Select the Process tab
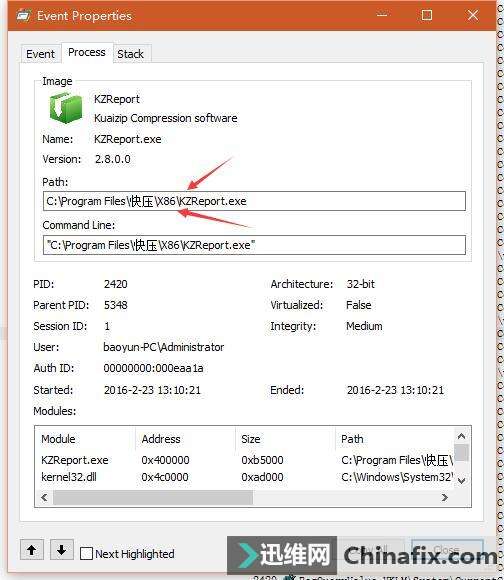This screenshot has height=580, width=504. tap(87, 53)
